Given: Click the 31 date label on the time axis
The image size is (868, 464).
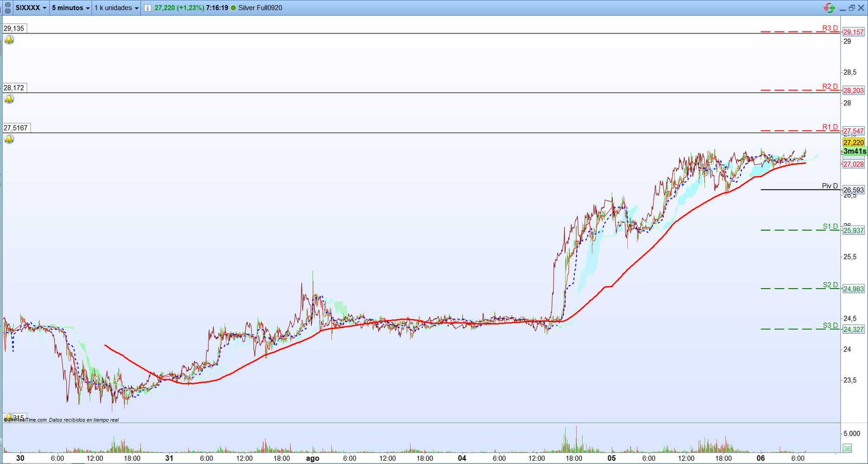Looking at the screenshot, I should pyautogui.click(x=169, y=458).
